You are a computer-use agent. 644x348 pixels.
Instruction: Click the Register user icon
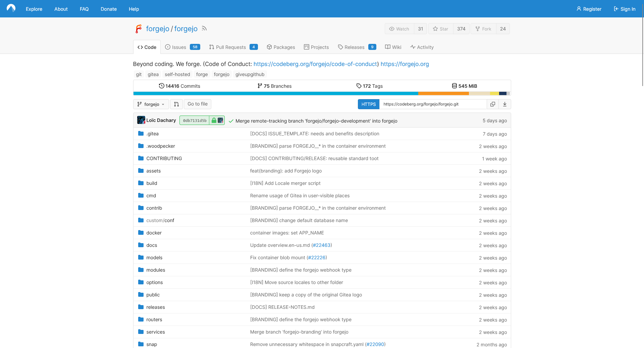point(579,9)
